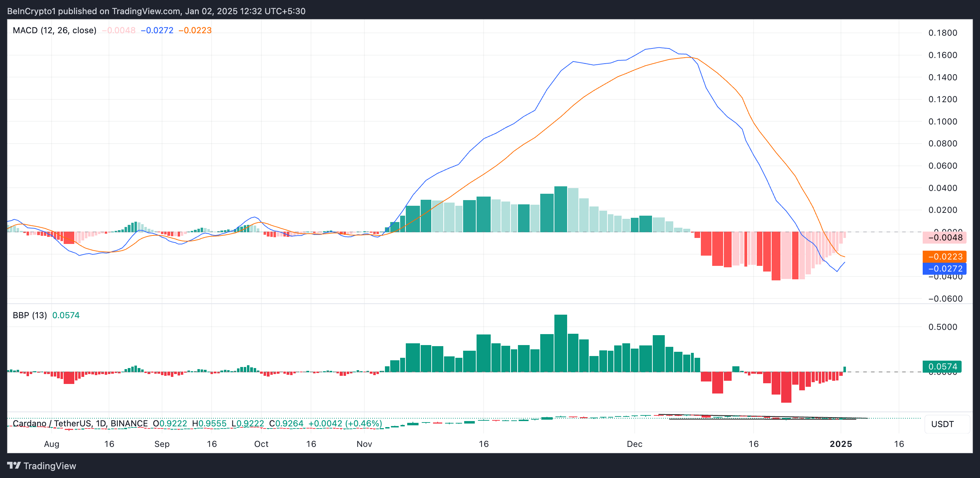Click the blue MACD value -0.0272 in legend
This screenshot has height=478, width=980.
pyautogui.click(x=157, y=30)
